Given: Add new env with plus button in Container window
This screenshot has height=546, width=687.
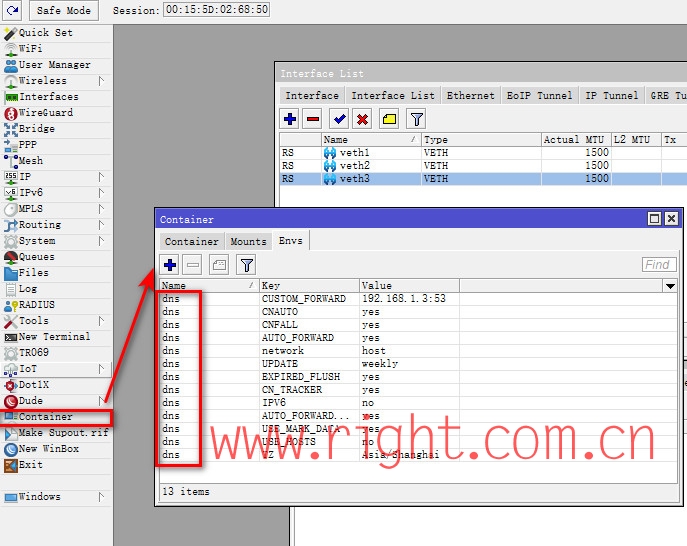Looking at the screenshot, I should pyautogui.click(x=170, y=265).
